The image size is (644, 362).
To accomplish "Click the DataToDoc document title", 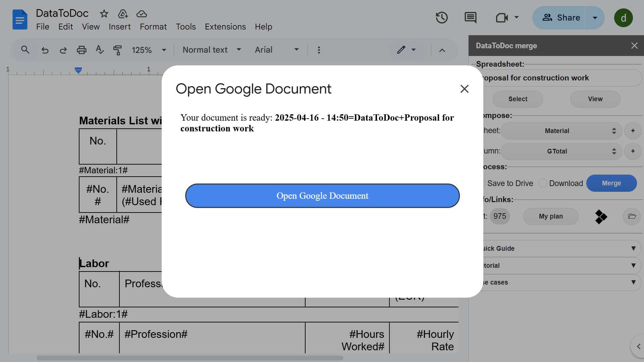I will [62, 13].
